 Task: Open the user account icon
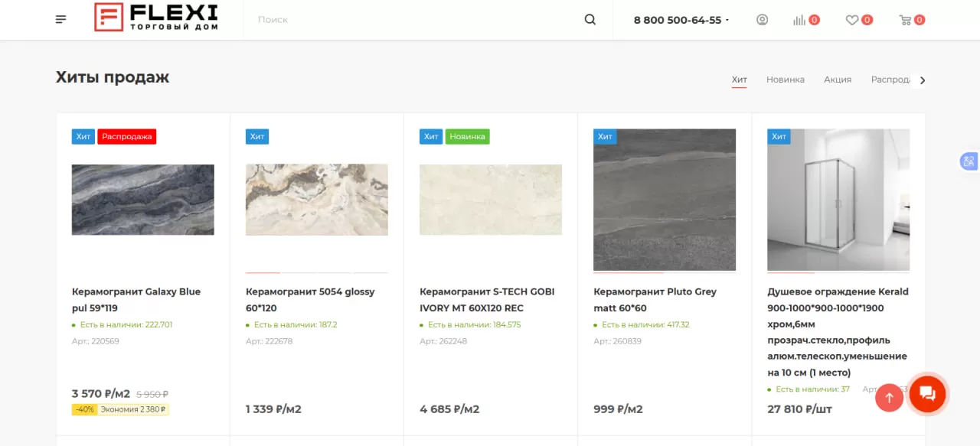point(762,20)
